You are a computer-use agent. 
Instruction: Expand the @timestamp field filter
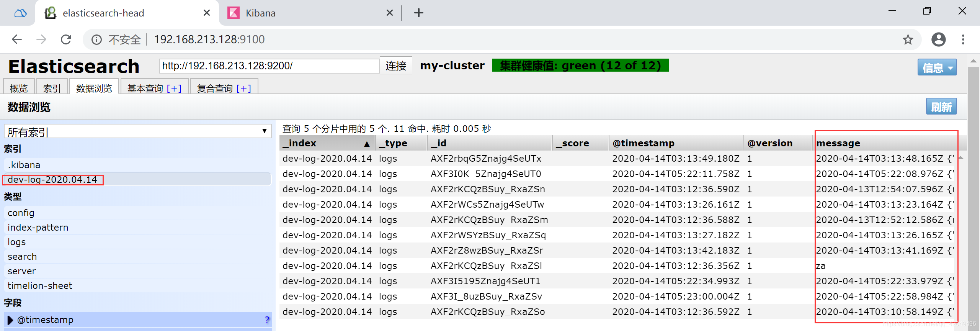click(x=10, y=320)
